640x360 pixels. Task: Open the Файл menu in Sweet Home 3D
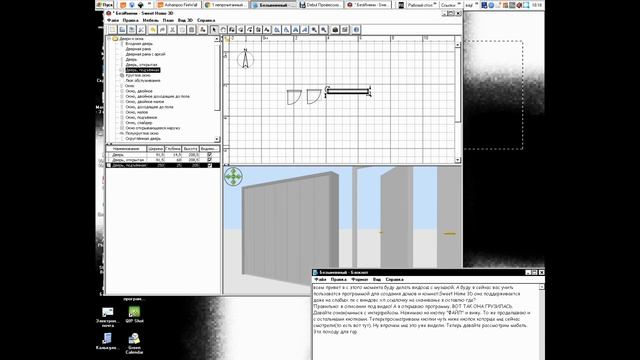[x=113, y=20]
